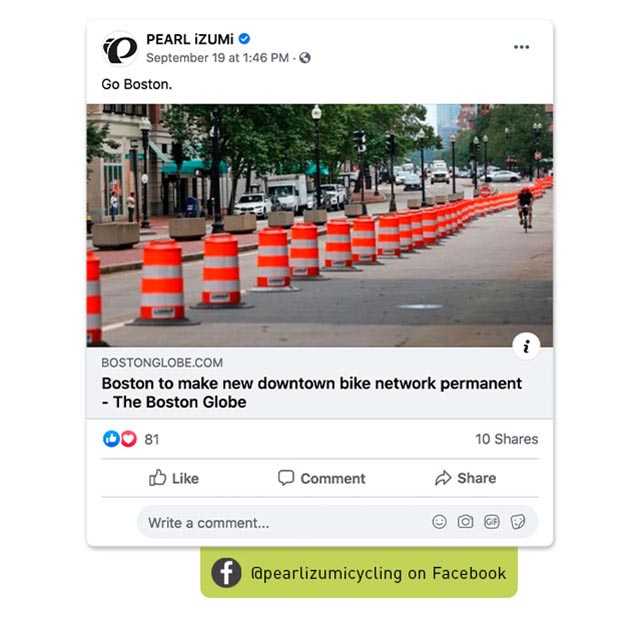The width and height of the screenshot is (640, 636).
Task: Like the post
Action: click(x=174, y=478)
